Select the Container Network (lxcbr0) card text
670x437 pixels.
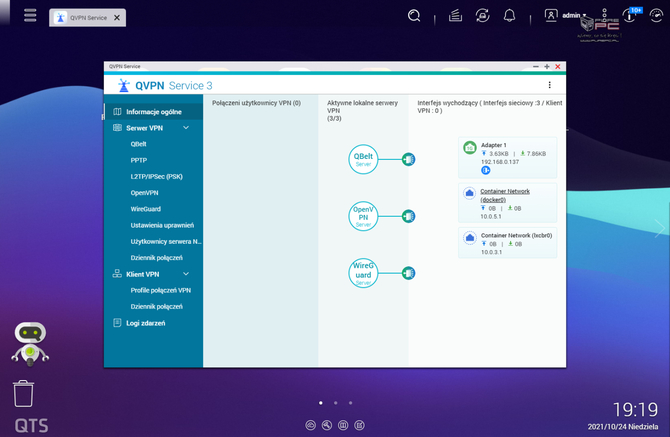(516, 235)
